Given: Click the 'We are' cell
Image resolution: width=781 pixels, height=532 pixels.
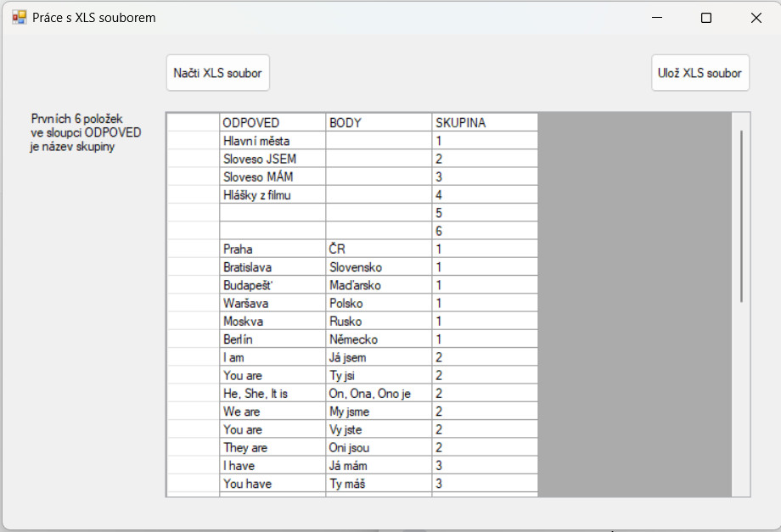Looking at the screenshot, I should pos(273,411).
